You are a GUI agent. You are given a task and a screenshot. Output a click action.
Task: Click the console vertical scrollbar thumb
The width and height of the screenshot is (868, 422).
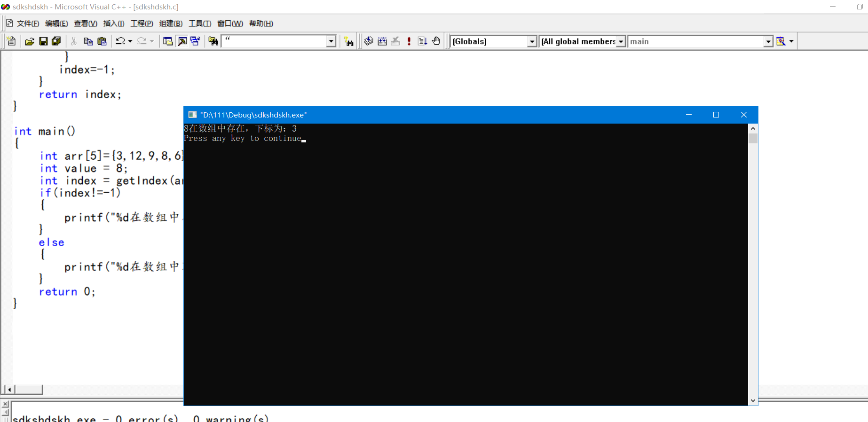(753, 139)
